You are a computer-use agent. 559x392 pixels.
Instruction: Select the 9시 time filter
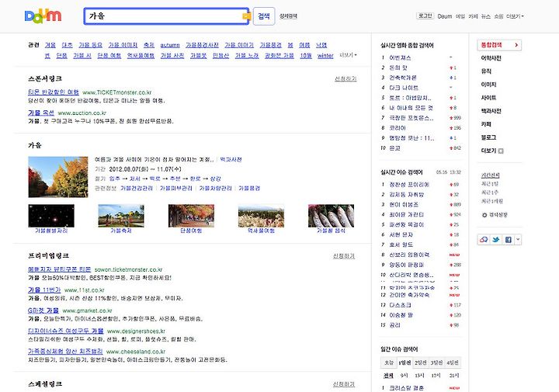[404, 376]
